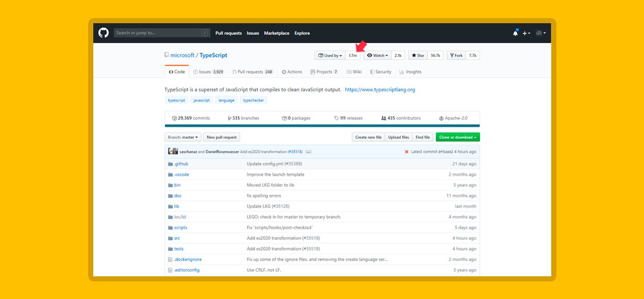Open Pull requests in top navigation
The height and width of the screenshot is (299, 644).
[x=229, y=33]
